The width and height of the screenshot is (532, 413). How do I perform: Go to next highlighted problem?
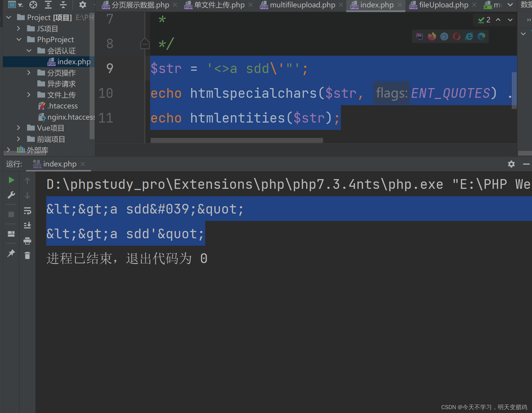[510, 20]
